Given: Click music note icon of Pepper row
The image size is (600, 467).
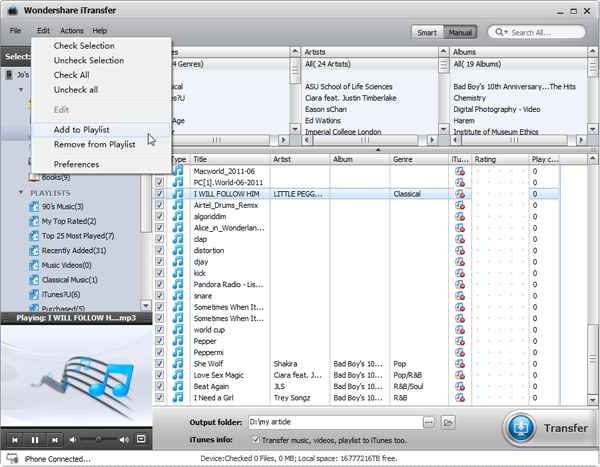Looking at the screenshot, I should [x=178, y=341].
